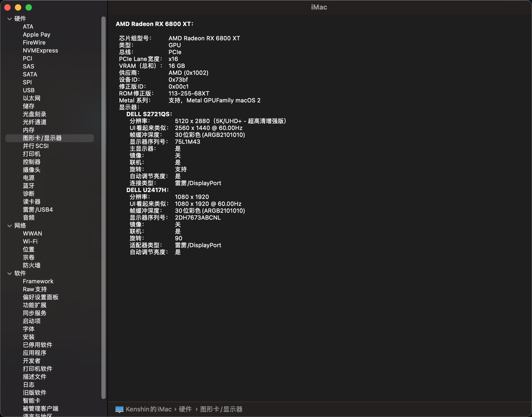Select 图形卡/显示器 in sidebar

(x=42, y=138)
